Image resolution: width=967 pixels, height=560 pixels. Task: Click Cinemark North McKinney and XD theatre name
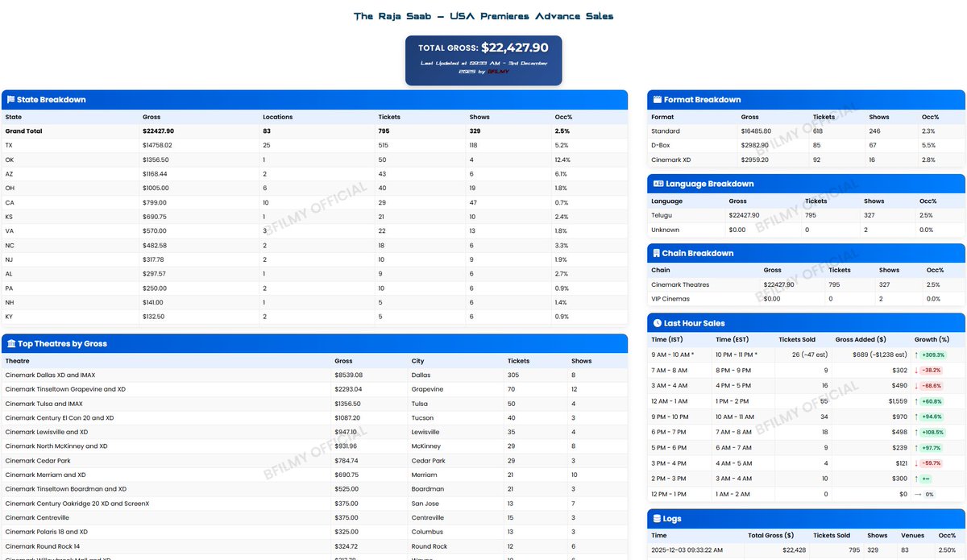coord(56,446)
